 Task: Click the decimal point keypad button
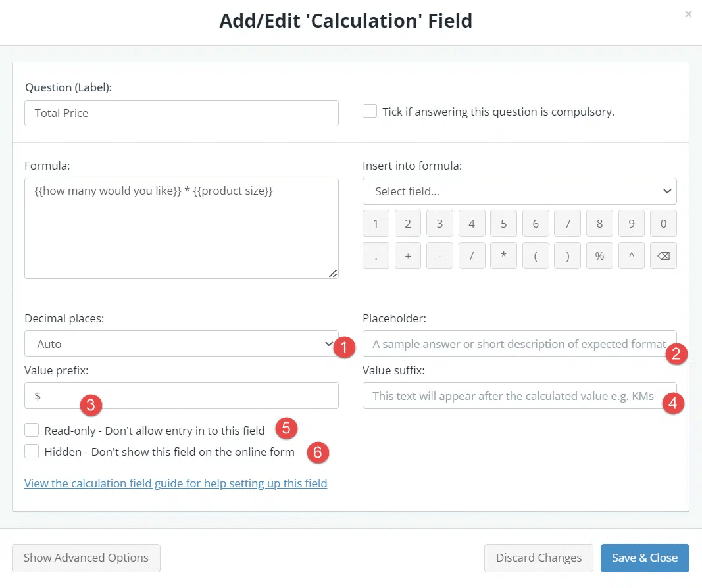tap(376, 256)
